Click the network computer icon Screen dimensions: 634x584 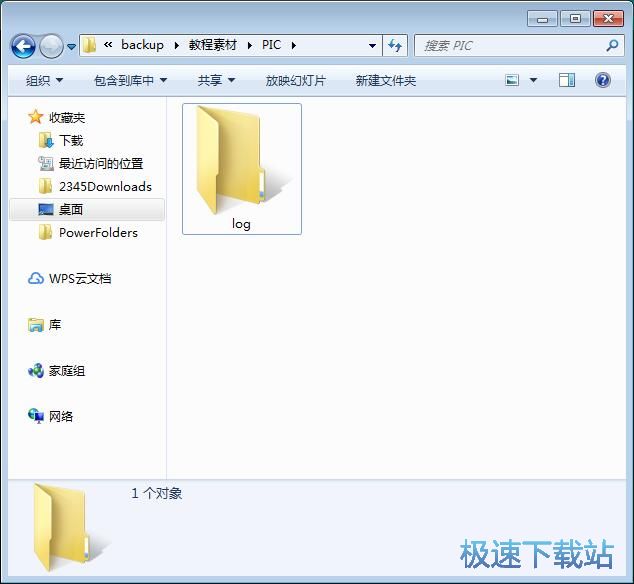[36, 416]
